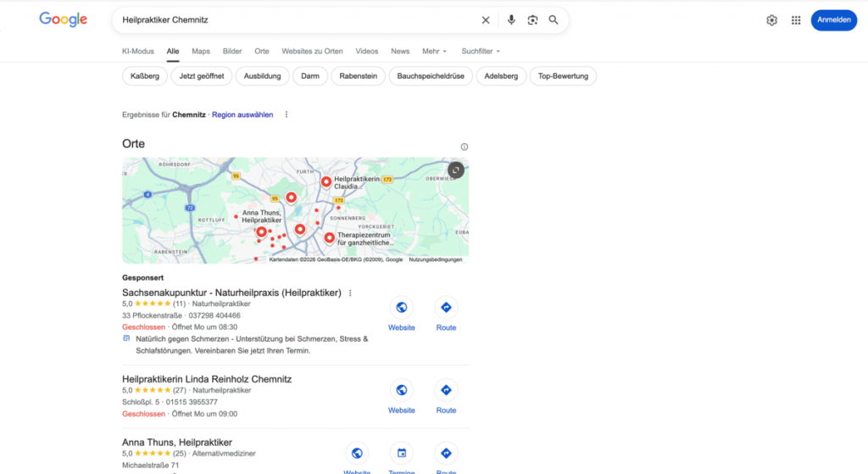Click the Orte section heading
Screen dimensions: 868x474
click(133, 143)
